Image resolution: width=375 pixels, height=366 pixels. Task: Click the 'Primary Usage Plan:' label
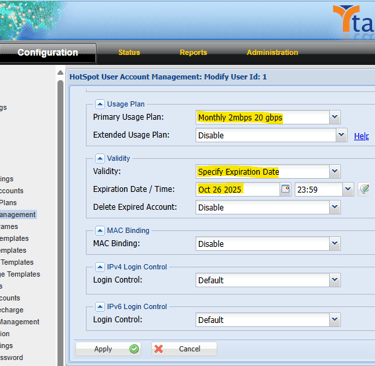[x=128, y=117]
